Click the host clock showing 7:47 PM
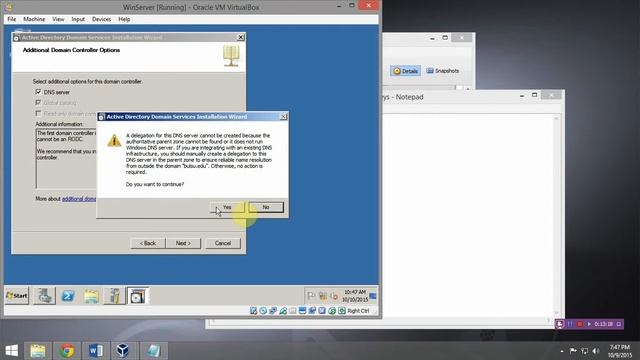Screen dimensions: 640x360 [x=620, y=347]
